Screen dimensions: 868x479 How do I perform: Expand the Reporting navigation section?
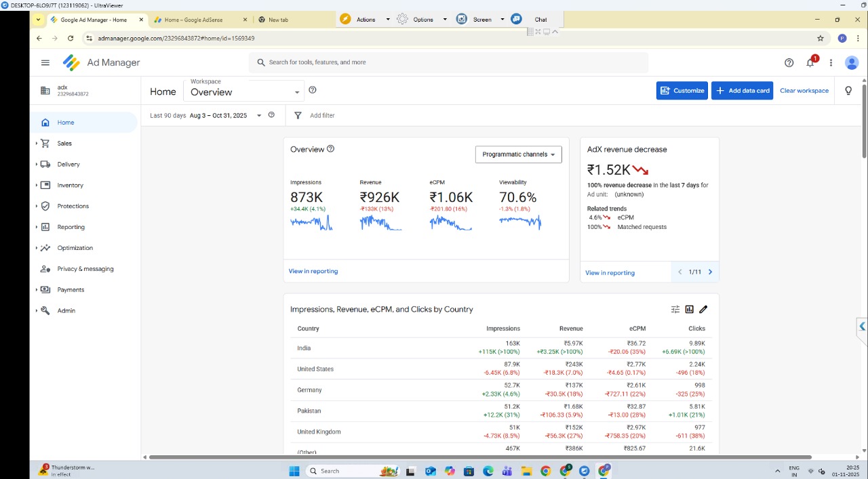[71, 227]
